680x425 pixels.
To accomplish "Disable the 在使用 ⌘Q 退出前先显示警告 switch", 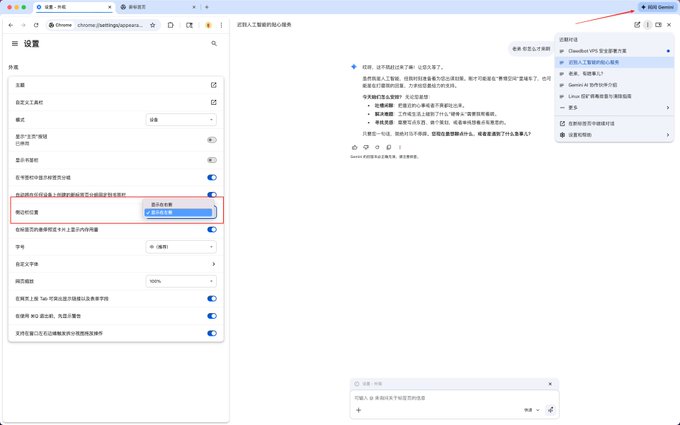I will click(211, 315).
